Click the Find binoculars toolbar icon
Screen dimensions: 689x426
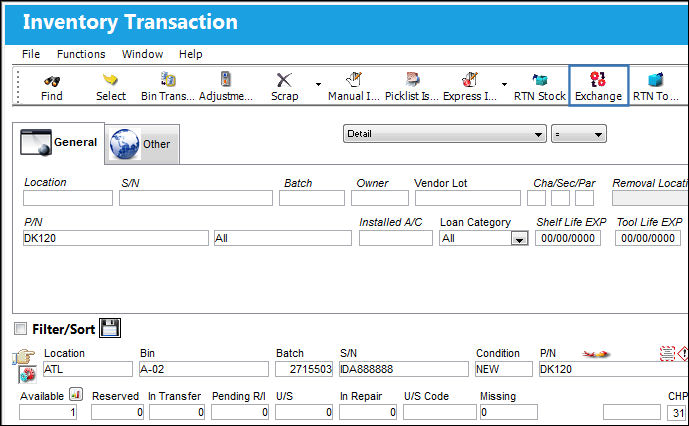(52, 81)
